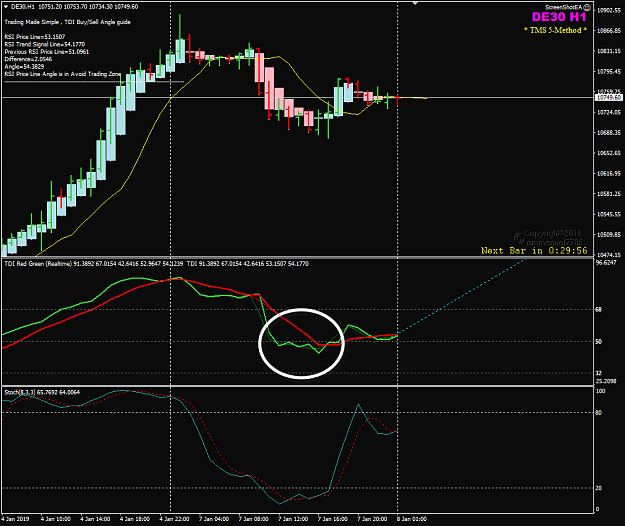The width and height of the screenshot is (625, 526).
Task: Click the 68 level on TDI scale
Action: coord(599,310)
